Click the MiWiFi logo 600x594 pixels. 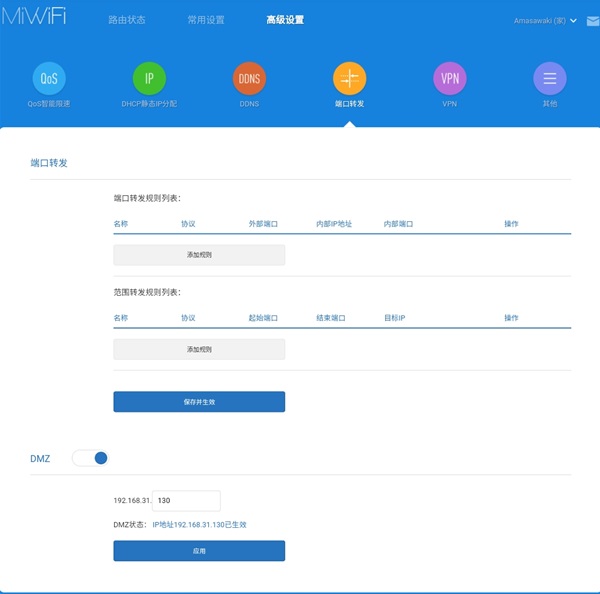coord(34,19)
